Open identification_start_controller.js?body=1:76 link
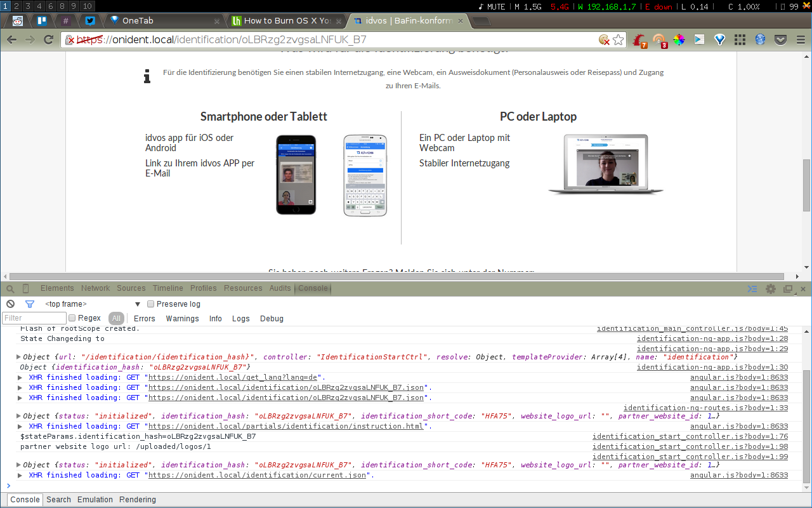 [690, 436]
